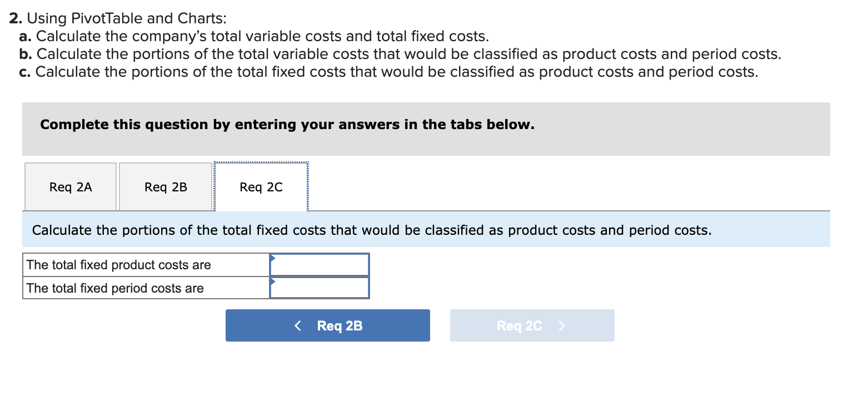Click the blue marker on period costs field
The image size is (868, 415).
click(x=273, y=281)
